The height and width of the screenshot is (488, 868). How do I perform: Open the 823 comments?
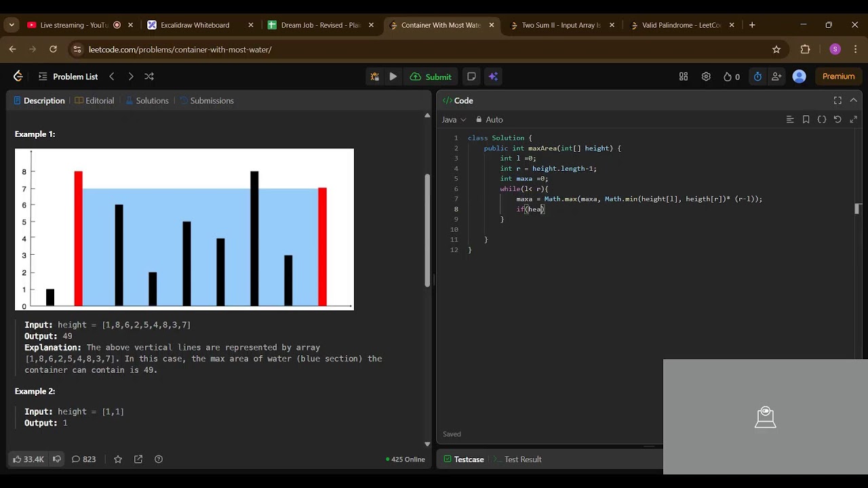click(x=84, y=459)
